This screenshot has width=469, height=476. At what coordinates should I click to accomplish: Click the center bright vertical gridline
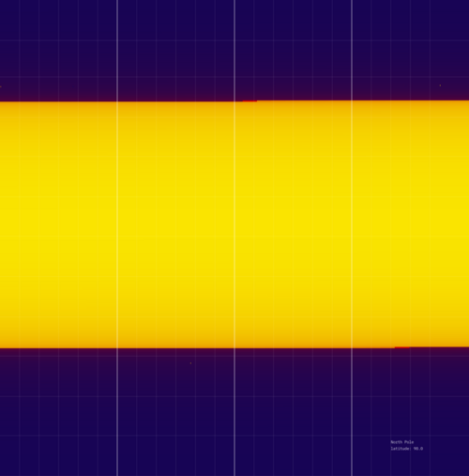tap(234, 238)
